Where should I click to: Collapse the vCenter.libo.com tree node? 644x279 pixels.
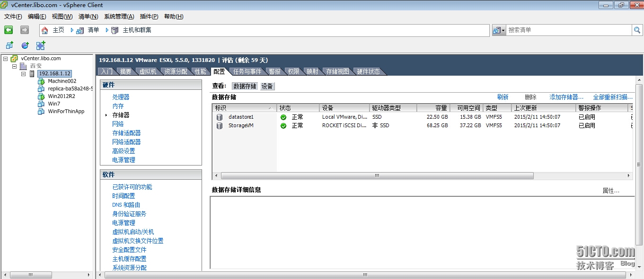[x=6, y=59]
